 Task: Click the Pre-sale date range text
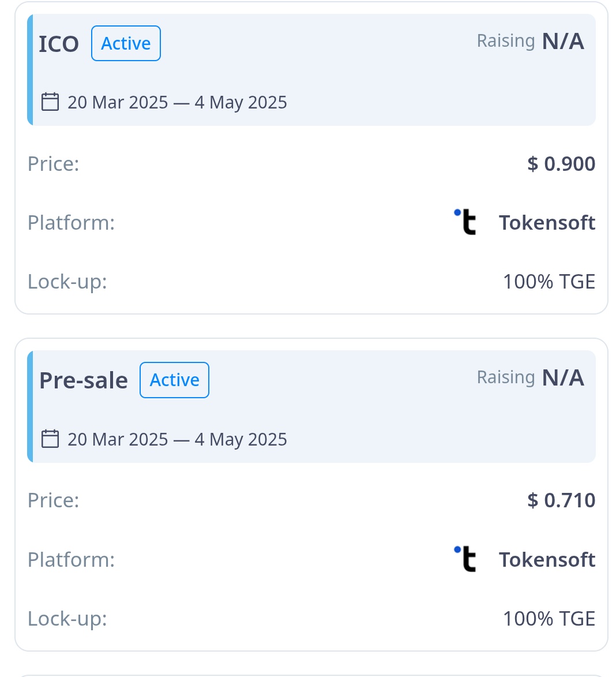pos(177,440)
